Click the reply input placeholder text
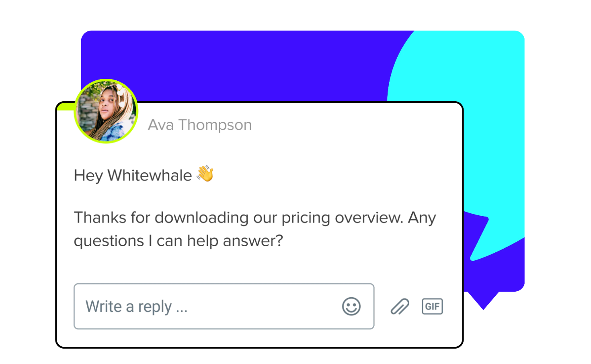591x364 pixels. click(x=137, y=306)
